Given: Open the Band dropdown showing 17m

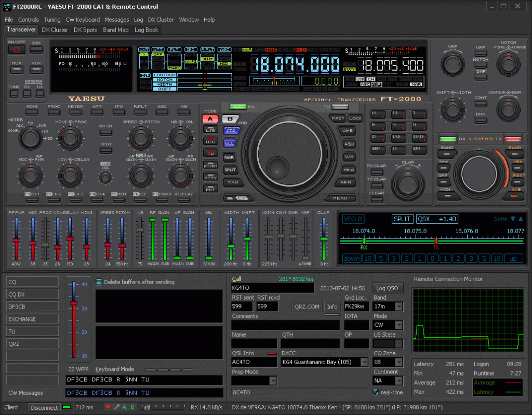Looking at the screenshot, I should (x=398, y=306).
